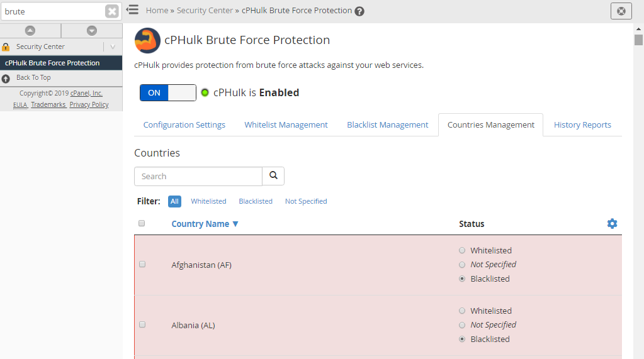This screenshot has width=644, height=359.
Task: Open the cPanel, Inc. link
Action: [86, 93]
